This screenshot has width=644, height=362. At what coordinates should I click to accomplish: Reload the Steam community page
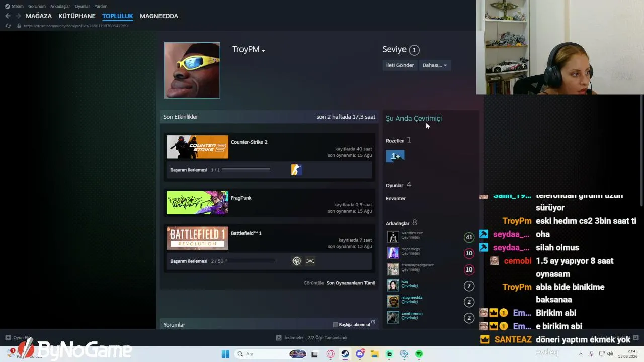pos(8,26)
